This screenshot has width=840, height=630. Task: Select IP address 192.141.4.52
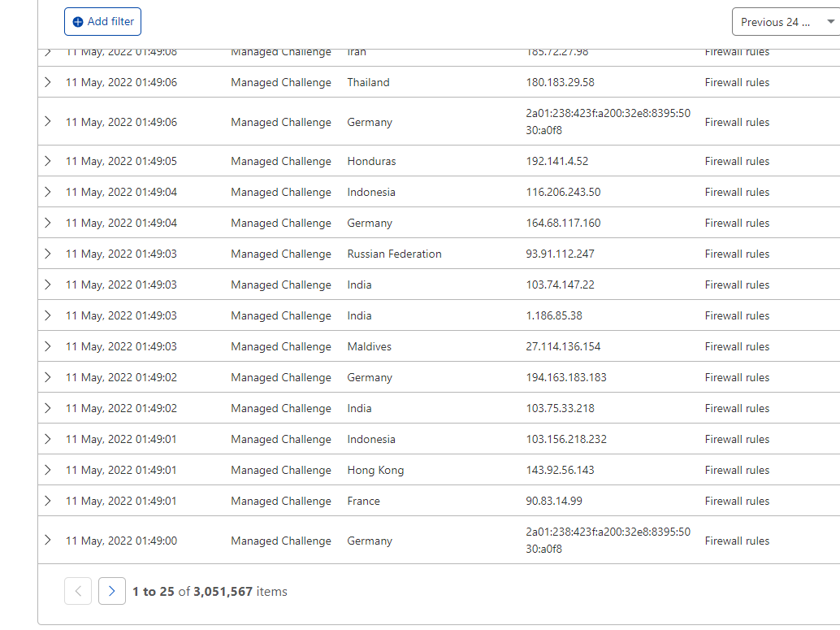[x=556, y=161]
